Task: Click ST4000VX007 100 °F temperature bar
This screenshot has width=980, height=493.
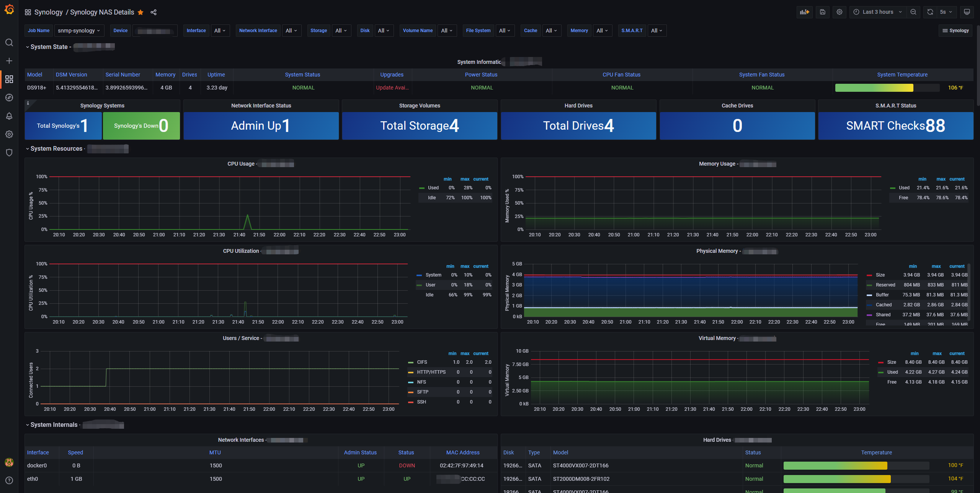Action: [856, 465]
